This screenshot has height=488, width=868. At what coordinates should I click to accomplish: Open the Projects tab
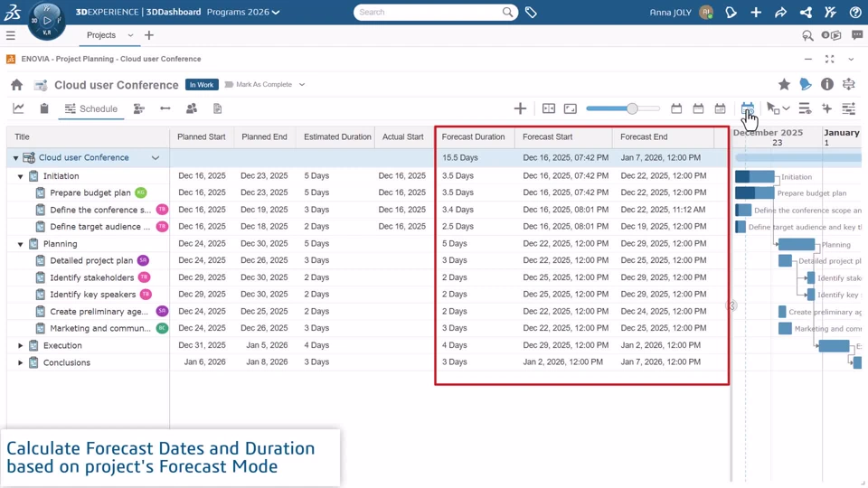101,35
